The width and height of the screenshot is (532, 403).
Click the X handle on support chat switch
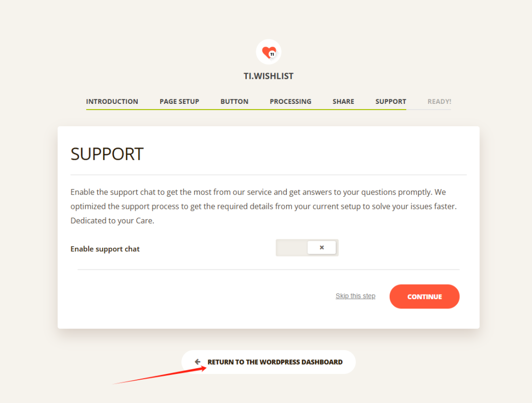[322, 248]
